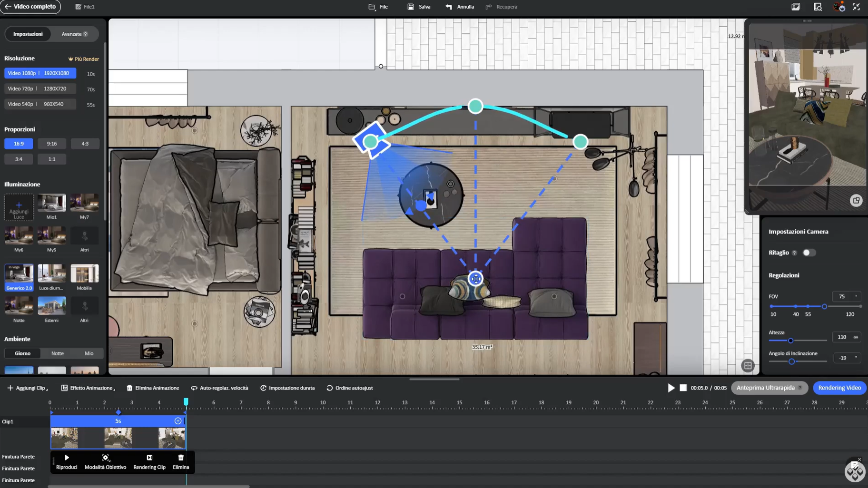The image size is (868, 488).
Task: Open the Aggiungi Clip dropdown
Action: coord(28,388)
